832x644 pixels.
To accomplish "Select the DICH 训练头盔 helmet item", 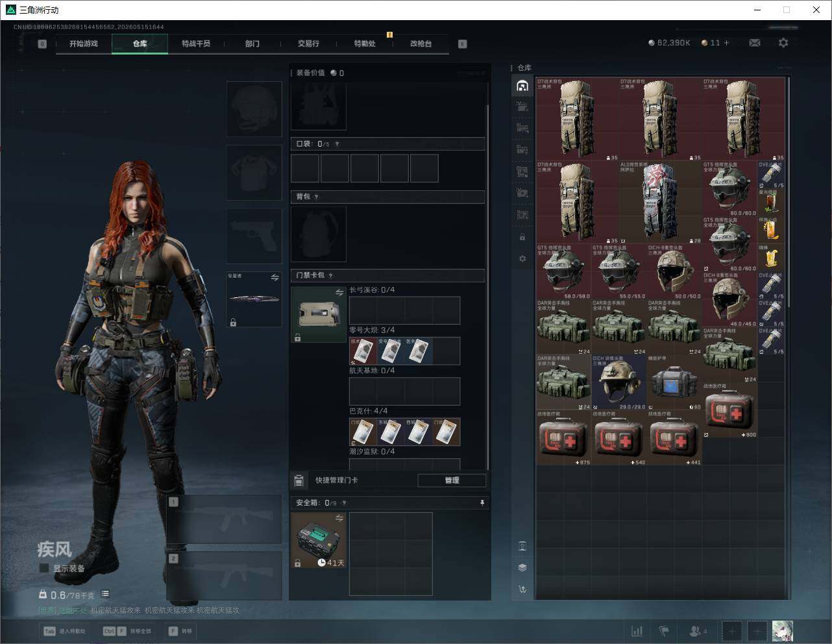I will click(618, 382).
